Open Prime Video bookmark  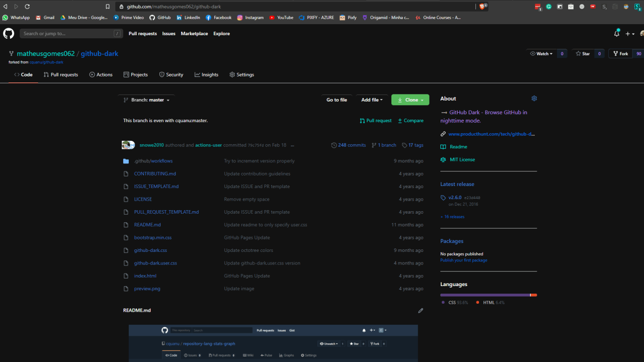pyautogui.click(x=129, y=18)
